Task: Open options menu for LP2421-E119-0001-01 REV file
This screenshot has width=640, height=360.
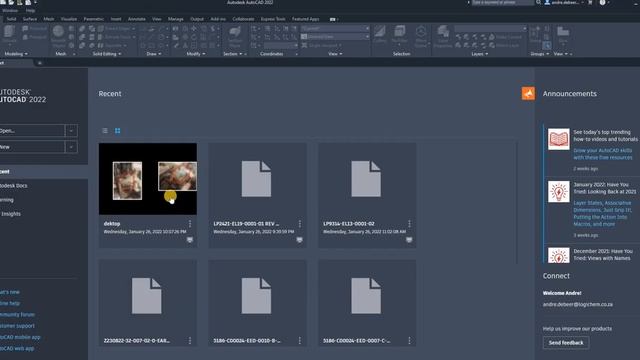Action: pyautogui.click(x=300, y=224)
